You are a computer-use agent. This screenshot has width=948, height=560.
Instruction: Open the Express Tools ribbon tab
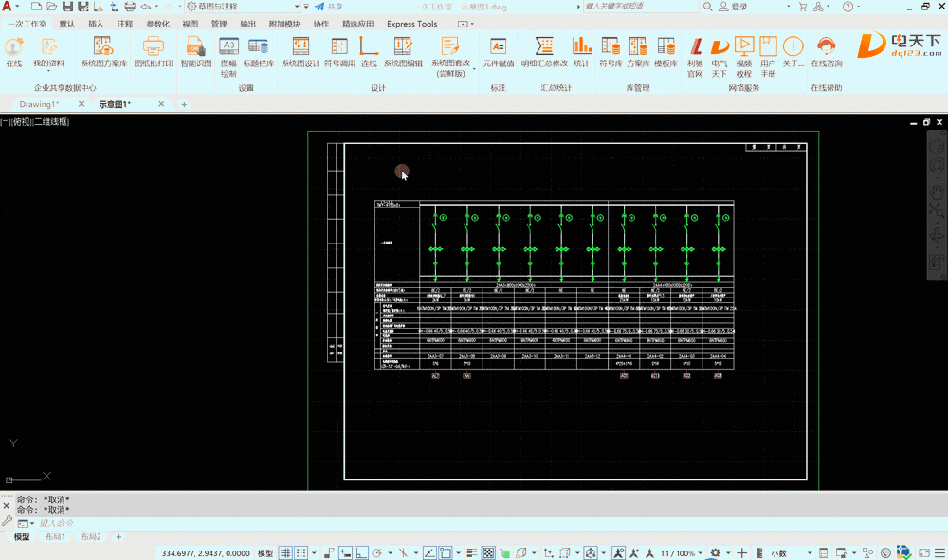[x=411, y=24]
